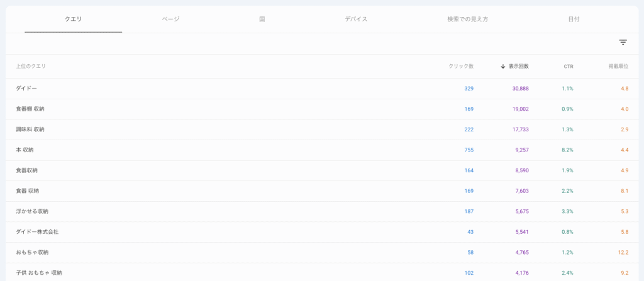Click the 上位のクエリ column header
This screenshot has width=644, height=281.
[31, 67]
